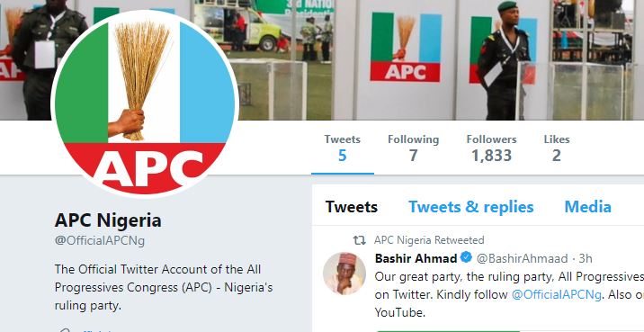Image resolution: width=644 pixels, height=332 pixels.
Task: Follow the @OfficialAPCNg mention in tweet
Action: pos(556,295)
